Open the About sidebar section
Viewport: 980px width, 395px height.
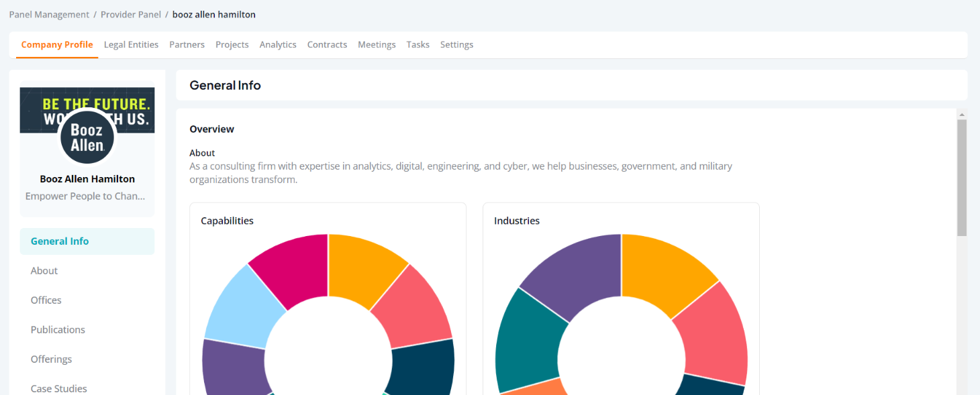[x=44, y=271]
